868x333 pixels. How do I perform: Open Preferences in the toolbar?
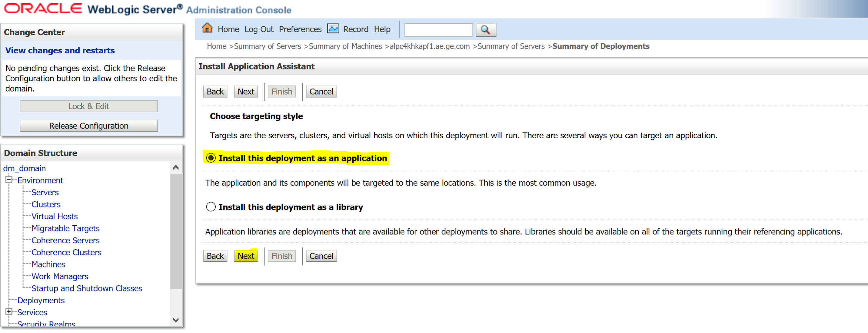(300, 29)
